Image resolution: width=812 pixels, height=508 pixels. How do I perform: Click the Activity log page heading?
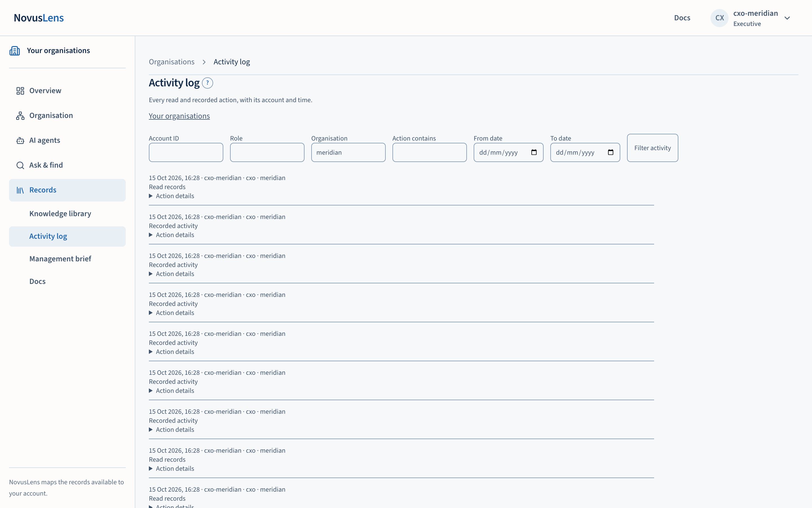174,83
